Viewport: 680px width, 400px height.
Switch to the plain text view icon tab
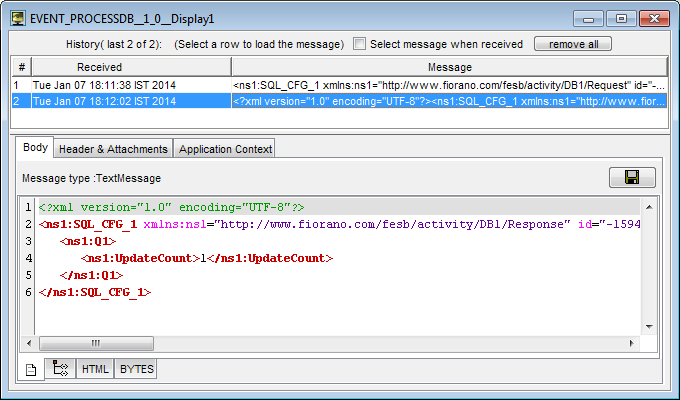pyautogui.click(x=30, y=369)
